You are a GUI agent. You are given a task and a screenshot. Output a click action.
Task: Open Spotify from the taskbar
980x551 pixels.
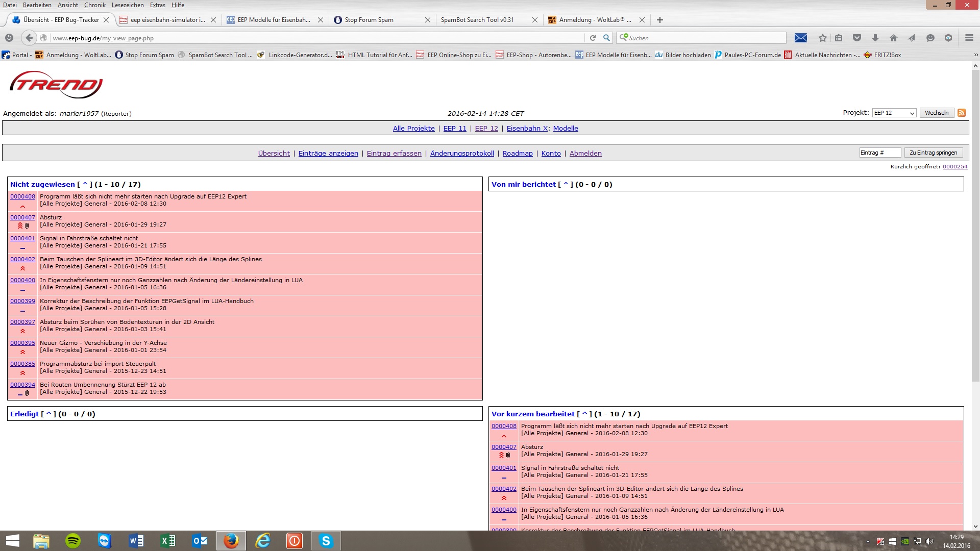(73, 541)
